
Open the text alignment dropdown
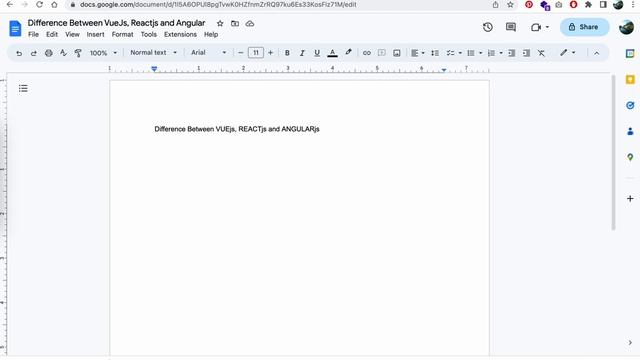pyautogui.click(x=417, y=53)
